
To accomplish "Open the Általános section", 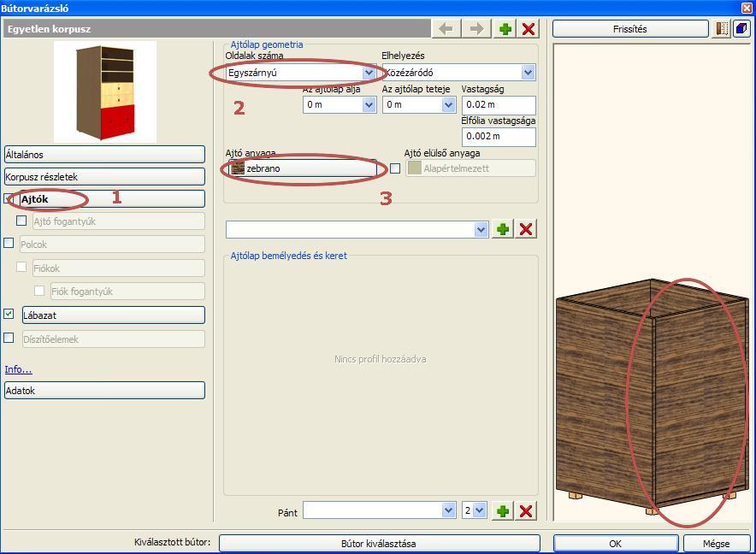I will click(104, 154).
